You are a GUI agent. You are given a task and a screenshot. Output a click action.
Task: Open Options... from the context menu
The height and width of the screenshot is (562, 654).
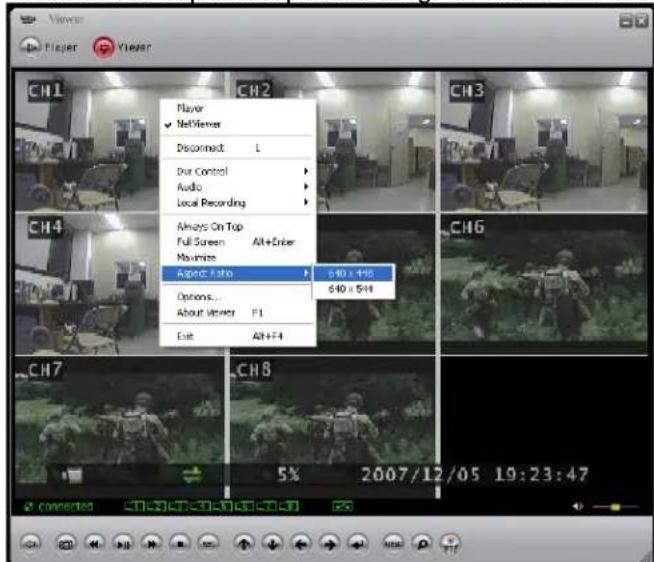click(x=198, y=297)
